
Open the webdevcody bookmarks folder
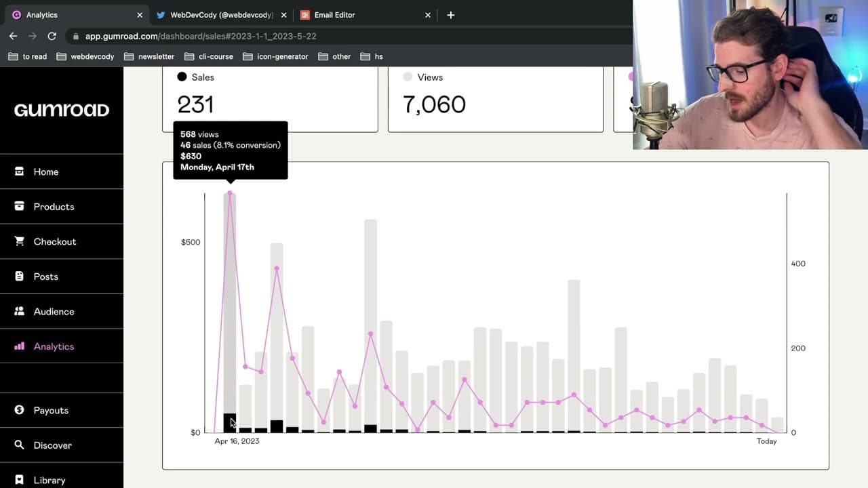click(85, 56)
